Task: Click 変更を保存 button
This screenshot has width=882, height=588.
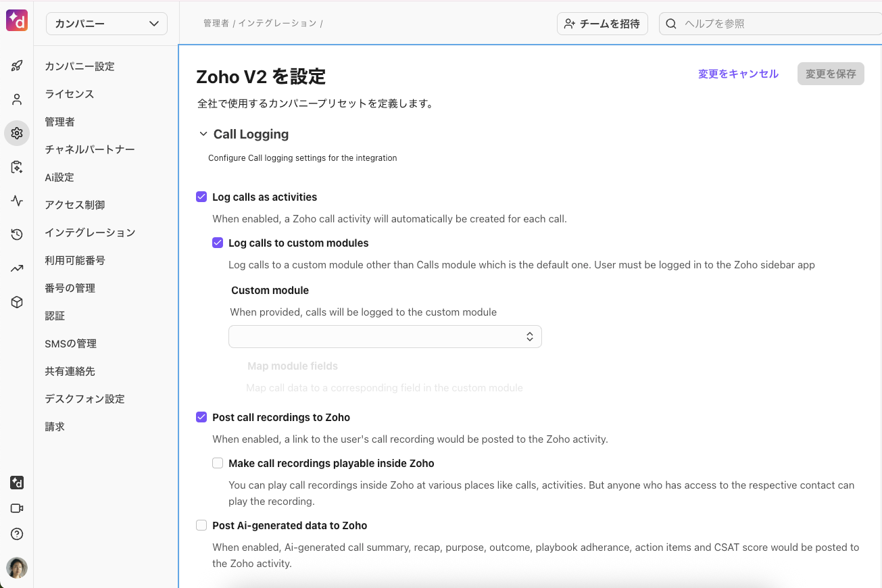Action: pos(831,74)
